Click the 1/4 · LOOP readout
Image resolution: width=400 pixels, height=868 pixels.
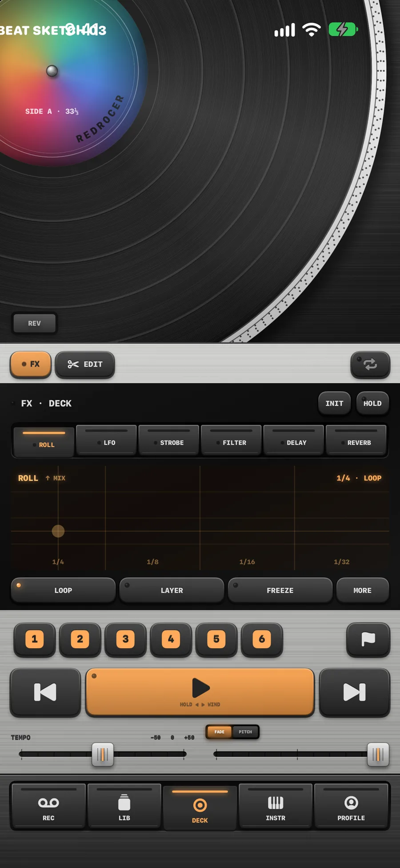pos(359,478)
